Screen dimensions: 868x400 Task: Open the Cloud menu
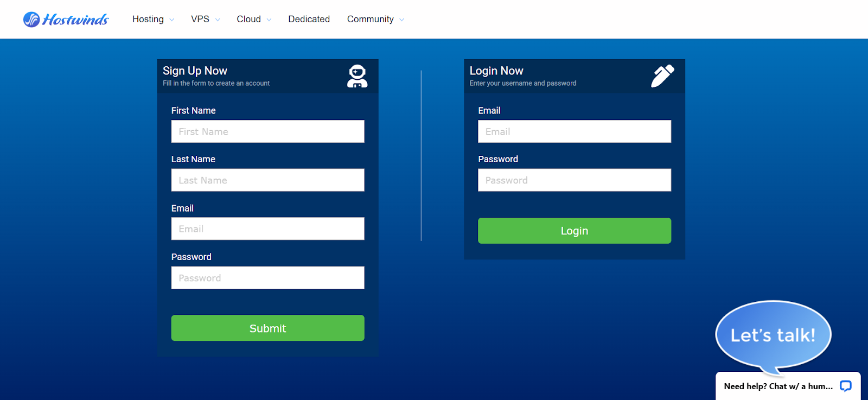pos(249,19)
